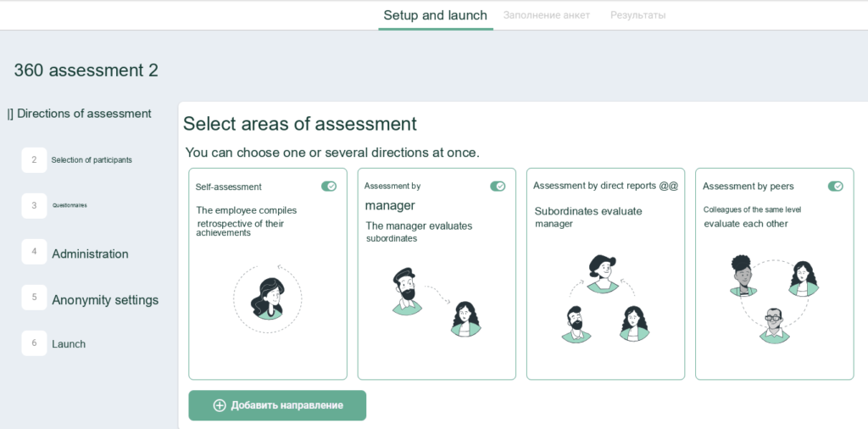Click the text 'Subordinates evaluate manager'
Viewport: 868px width, 429px height.
coord(588,217)
